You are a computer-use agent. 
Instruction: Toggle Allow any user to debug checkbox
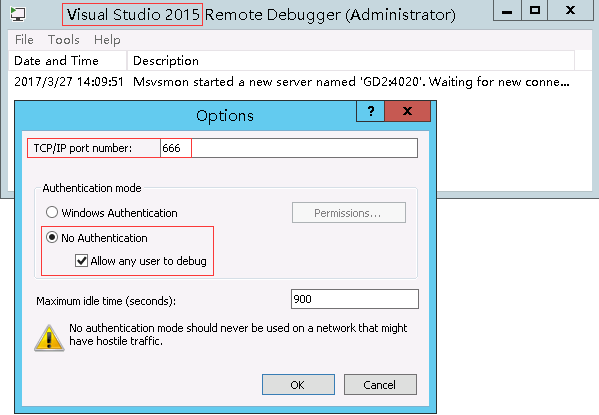click(81, 261)
